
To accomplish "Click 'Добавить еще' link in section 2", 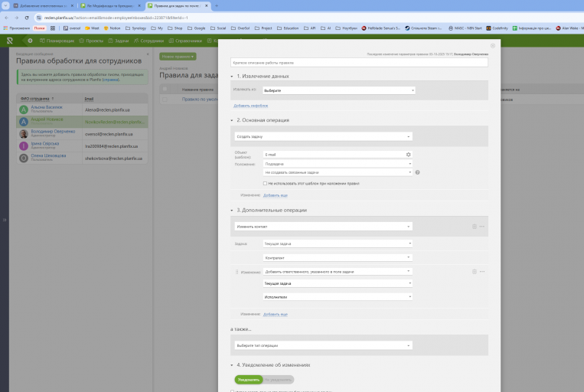I will pos(276,195).
